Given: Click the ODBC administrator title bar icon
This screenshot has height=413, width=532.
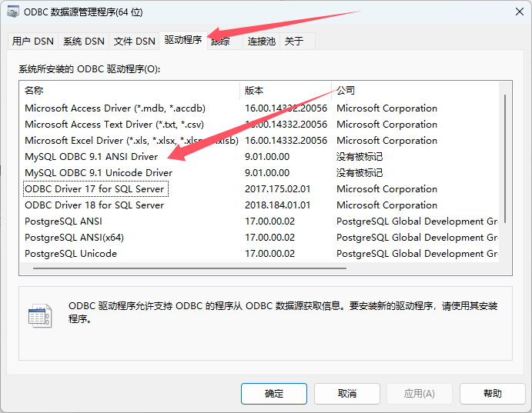Looking at the screenshot, I should [x=13, y=12].
